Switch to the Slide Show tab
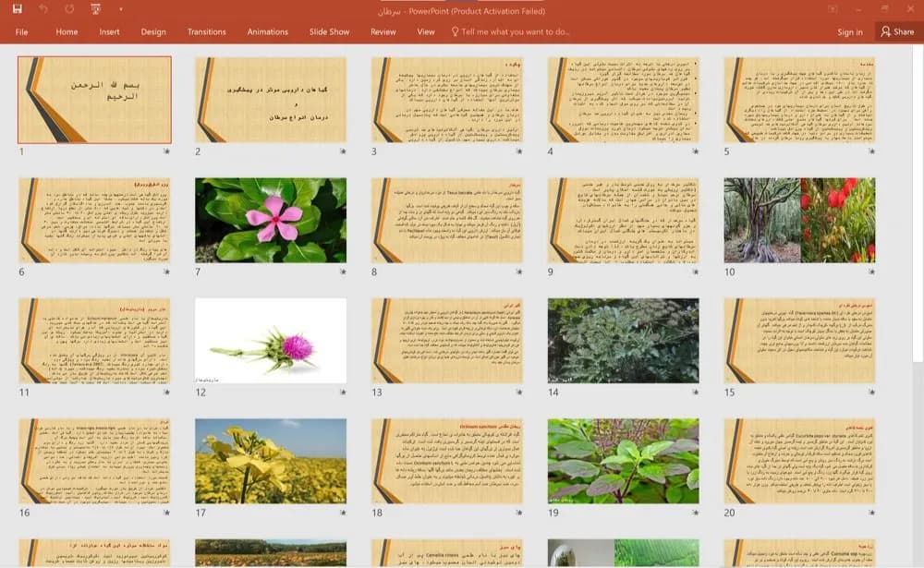 coord(330,31)
